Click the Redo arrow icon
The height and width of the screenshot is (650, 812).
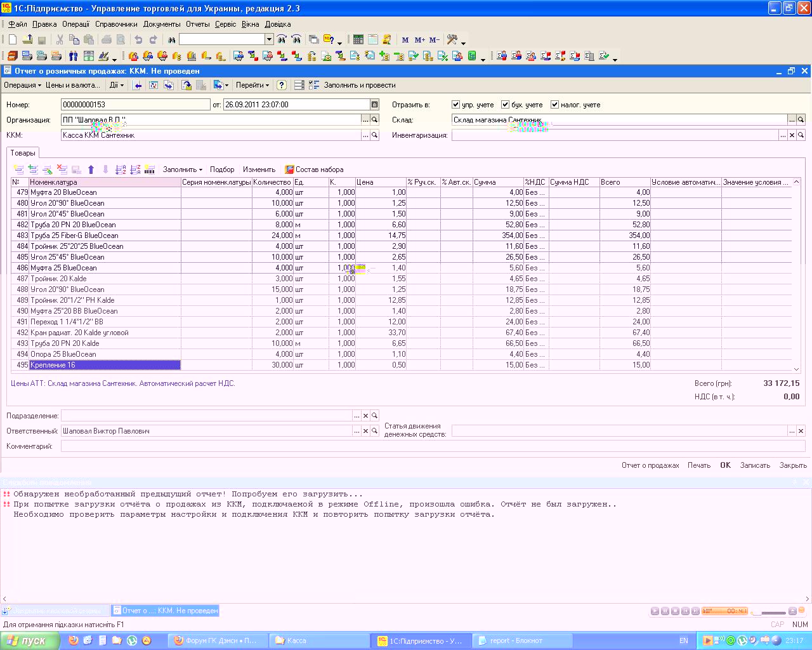(x=154, y=39)
